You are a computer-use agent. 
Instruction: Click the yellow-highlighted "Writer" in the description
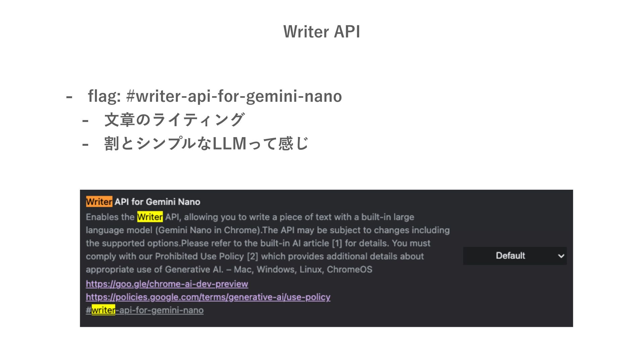click(x=150, y=217)
